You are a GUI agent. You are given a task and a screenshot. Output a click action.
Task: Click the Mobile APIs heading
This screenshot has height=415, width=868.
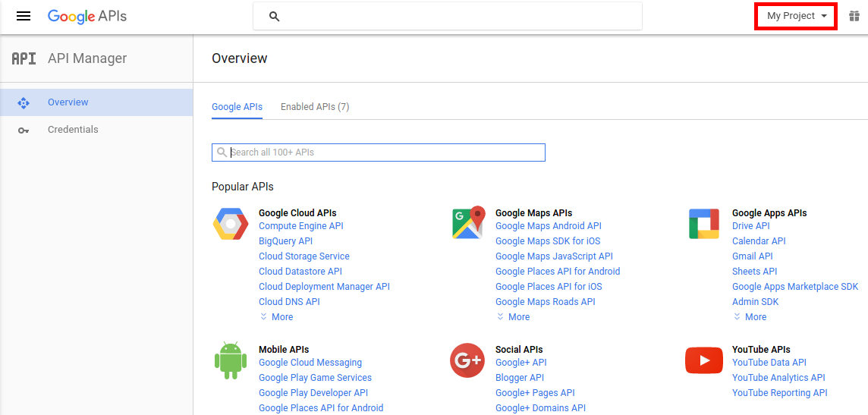pyautogui.click(x=284, y=350)
